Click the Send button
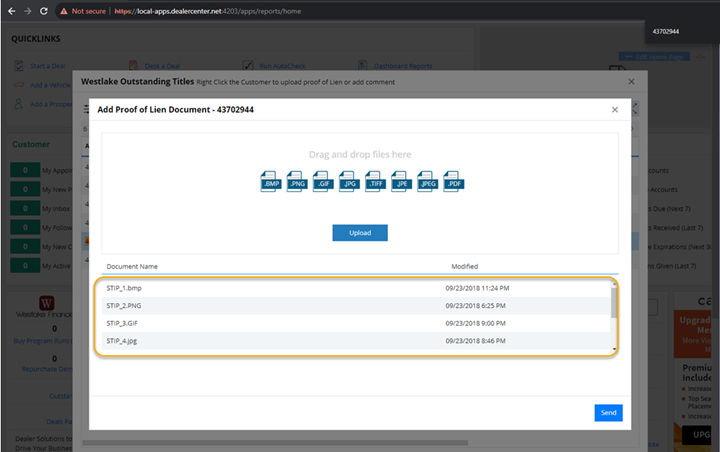 (608, 412)
